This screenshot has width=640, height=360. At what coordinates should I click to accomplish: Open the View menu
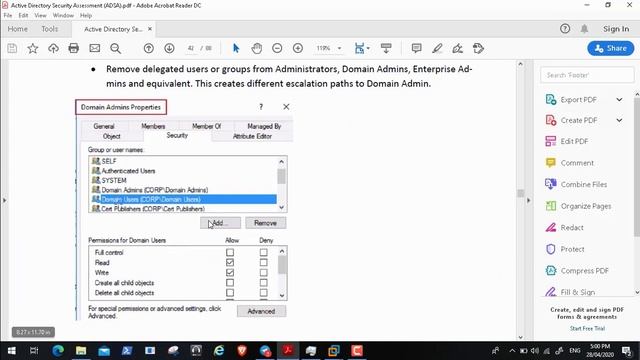pos(40,16)
